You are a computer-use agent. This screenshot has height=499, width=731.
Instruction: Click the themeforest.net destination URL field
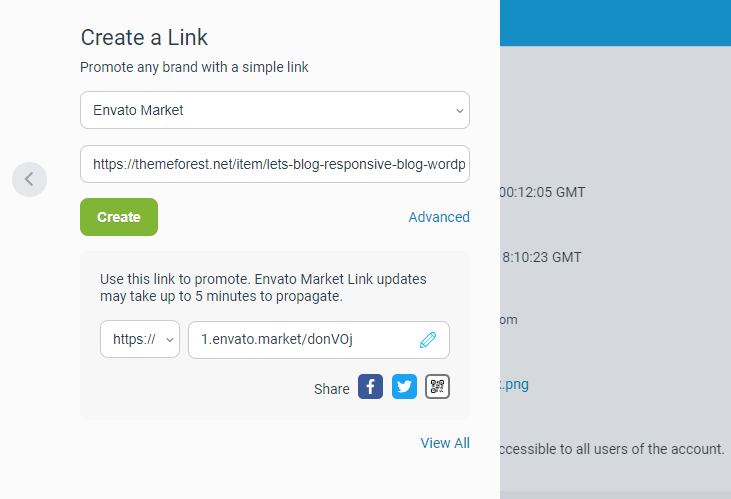[275, 164]
